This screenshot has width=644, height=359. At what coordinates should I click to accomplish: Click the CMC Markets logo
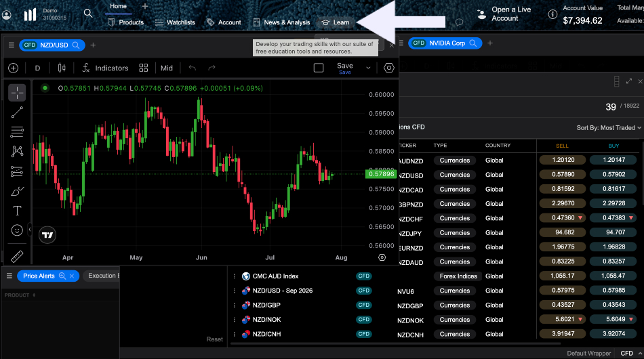[x=30, y=15]
